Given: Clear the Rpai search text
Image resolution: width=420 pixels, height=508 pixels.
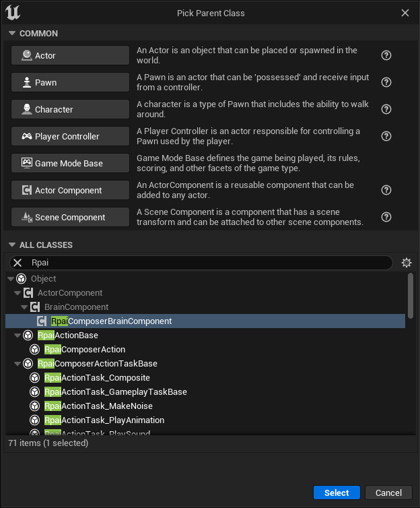Looking at the screenshot, I should (x=18, y=263).
